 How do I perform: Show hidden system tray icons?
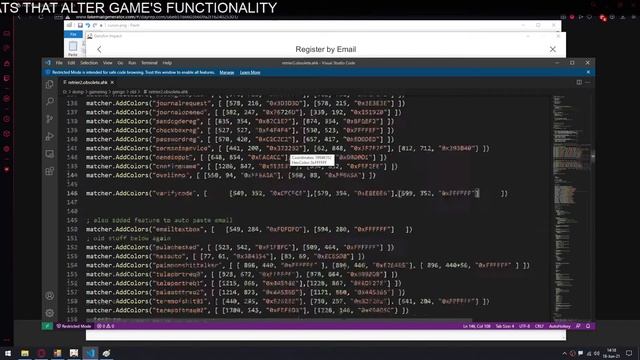click(x=564, y=353)
